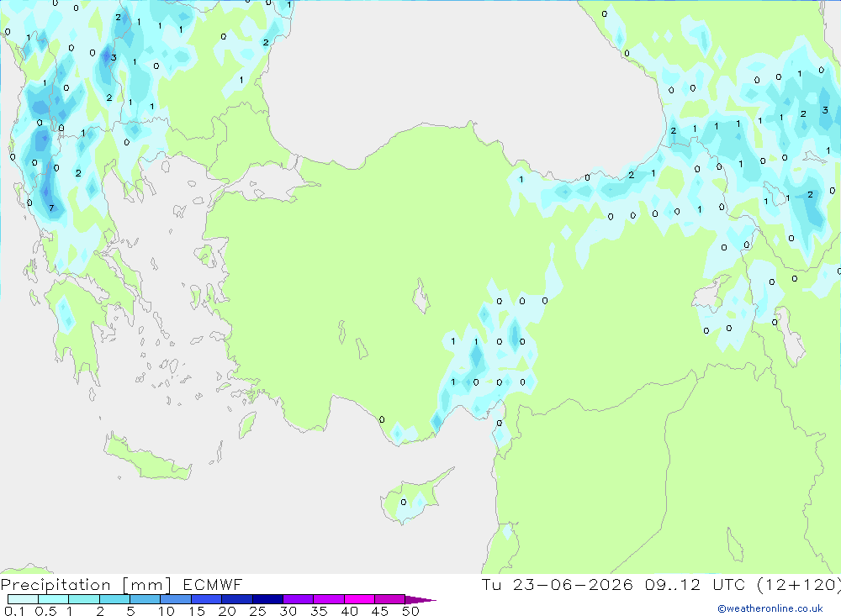The width and height of the screenshot is (841, 616).
Task: Click the 0.1–0.5 mm legend color segment
Action: pos(23,599)
